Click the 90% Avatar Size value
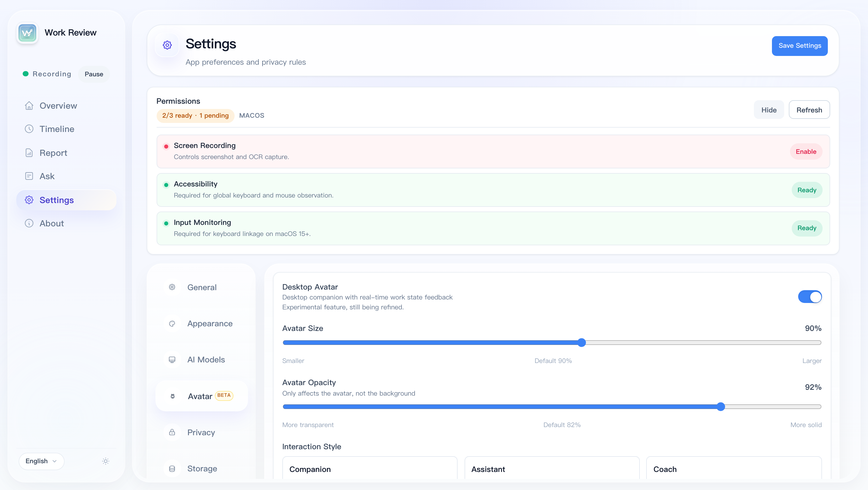868x490 pixels. [813, 329]
